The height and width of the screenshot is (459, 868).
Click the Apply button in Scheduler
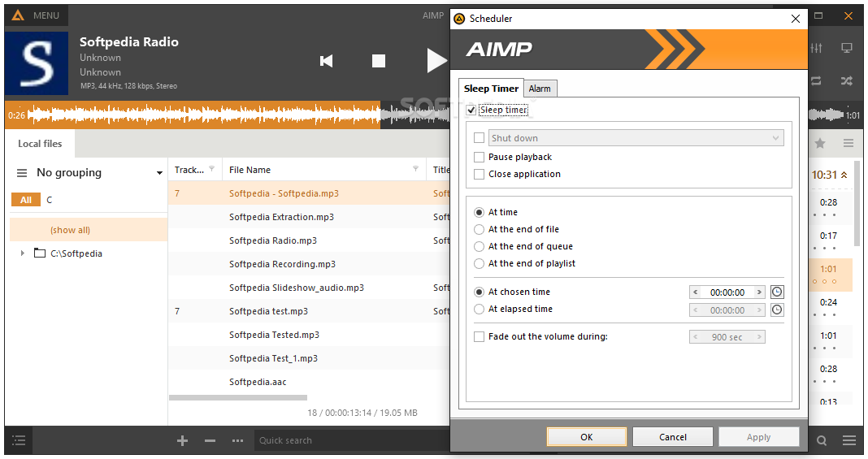758,437
